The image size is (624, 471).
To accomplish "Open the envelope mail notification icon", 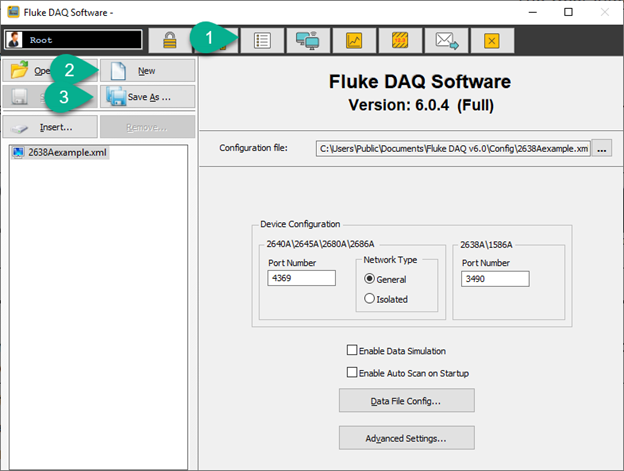I will click(x=446, y=41).
